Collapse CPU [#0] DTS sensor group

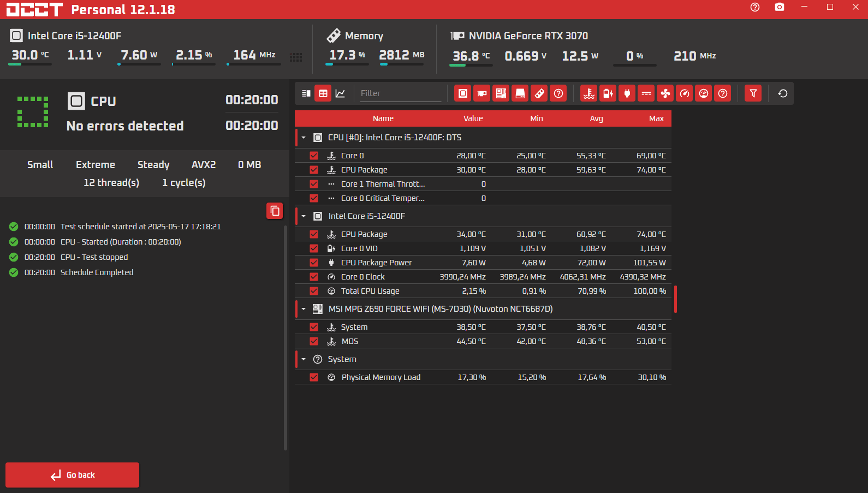304,138
